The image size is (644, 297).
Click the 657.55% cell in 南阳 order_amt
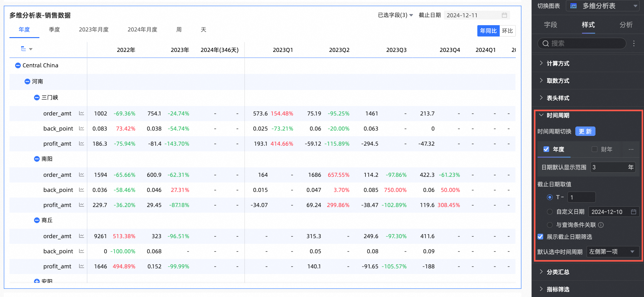[x=338, y=175]
